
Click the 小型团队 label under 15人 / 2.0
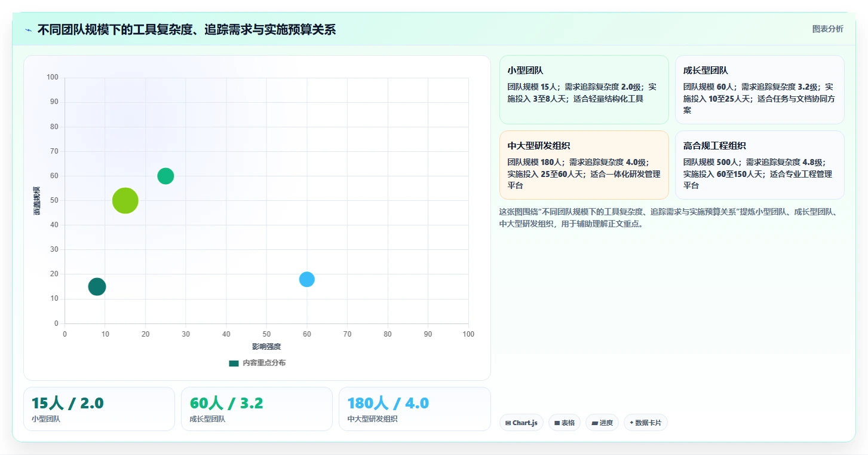(46, 419)
